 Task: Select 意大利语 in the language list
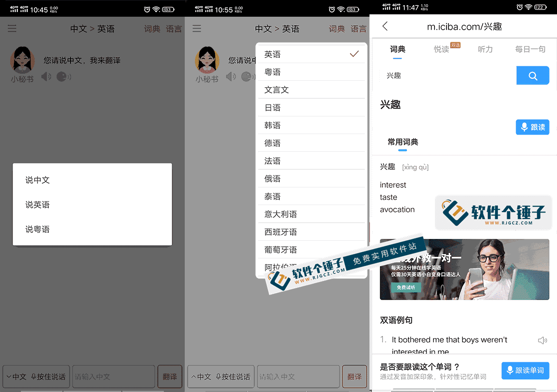coord(311,214)
